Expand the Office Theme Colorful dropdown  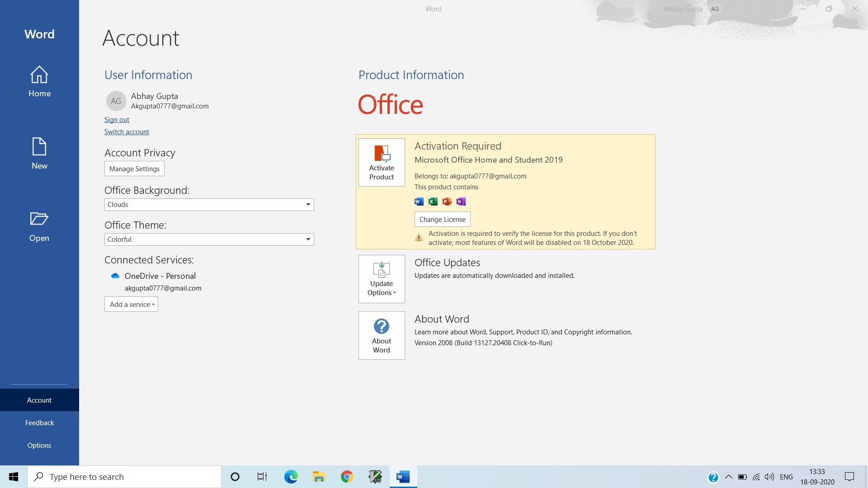pyautogui.click(x=308, y=239)
